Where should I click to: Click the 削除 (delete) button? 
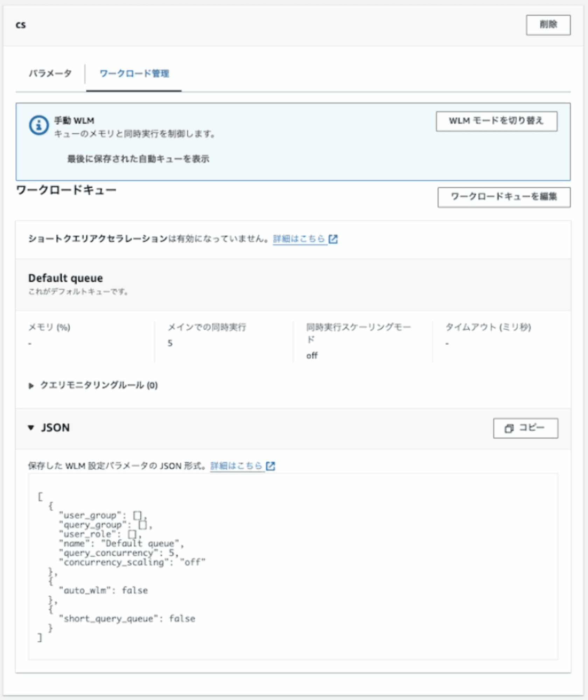point(548,25)
